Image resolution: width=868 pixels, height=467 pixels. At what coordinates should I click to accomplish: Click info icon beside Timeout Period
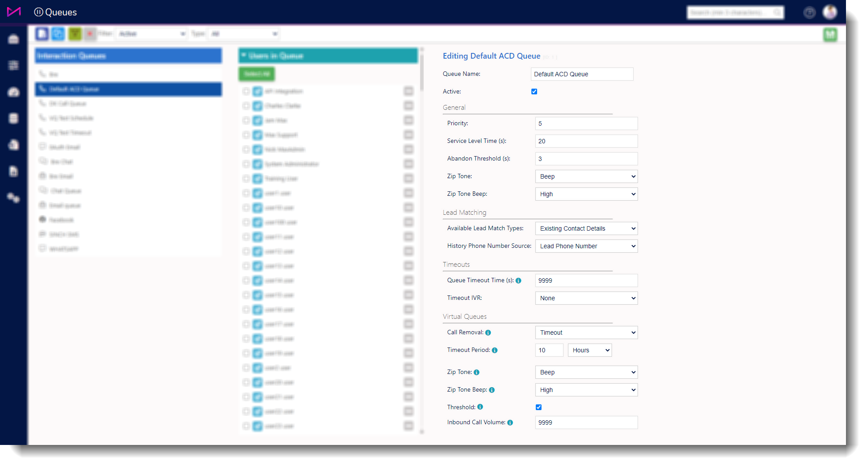(x=495, y=350)
